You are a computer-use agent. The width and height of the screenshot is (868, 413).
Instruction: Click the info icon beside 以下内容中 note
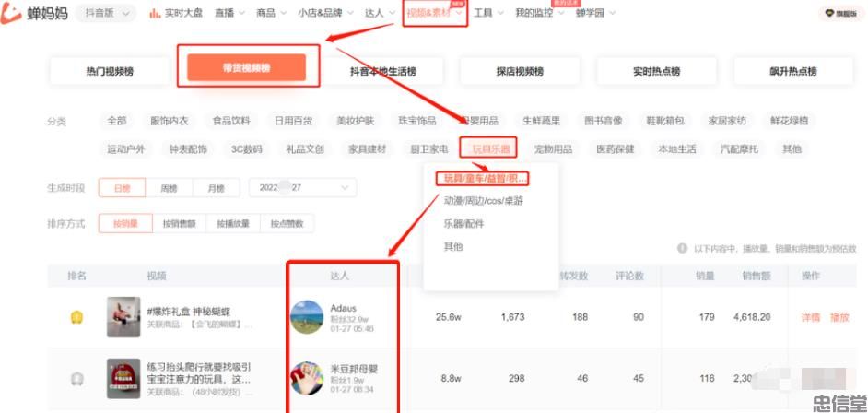point(683,248)
